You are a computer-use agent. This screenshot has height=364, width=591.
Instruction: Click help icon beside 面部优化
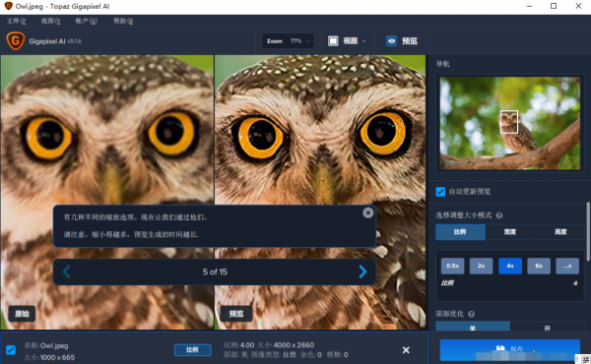471,314
